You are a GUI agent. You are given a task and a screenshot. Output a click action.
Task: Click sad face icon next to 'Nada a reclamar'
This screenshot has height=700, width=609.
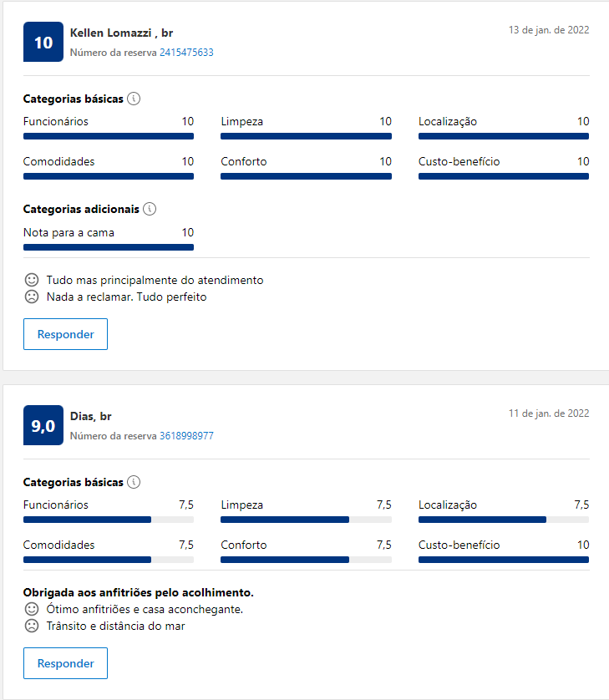(x=32, y=297)
